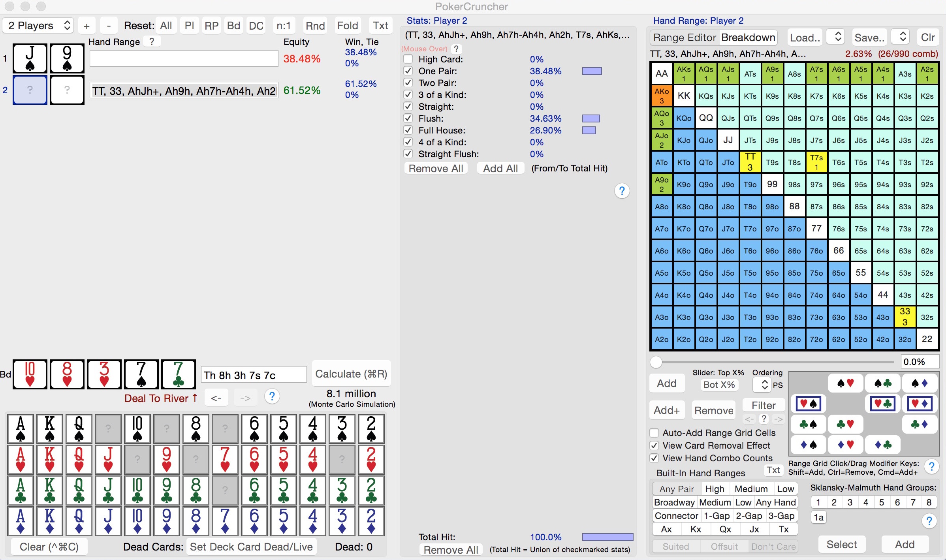
Task: Choose the Any Pair built-in range
Action: point(677,489)
